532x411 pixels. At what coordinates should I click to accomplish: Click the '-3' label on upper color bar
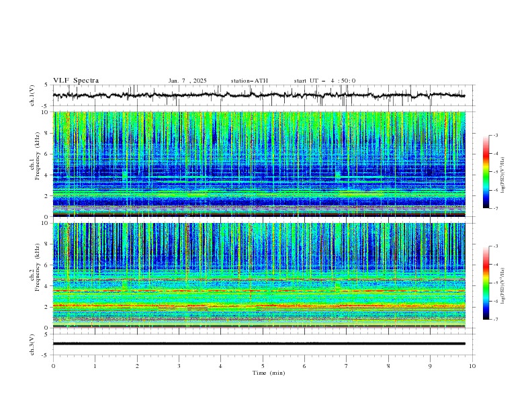[496, 135]
